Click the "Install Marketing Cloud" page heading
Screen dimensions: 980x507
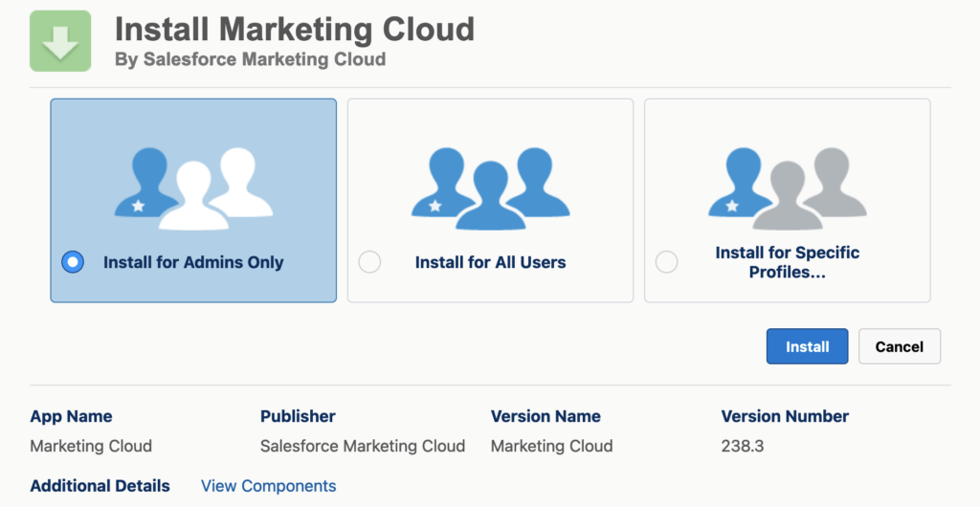[x=294, y=29]
